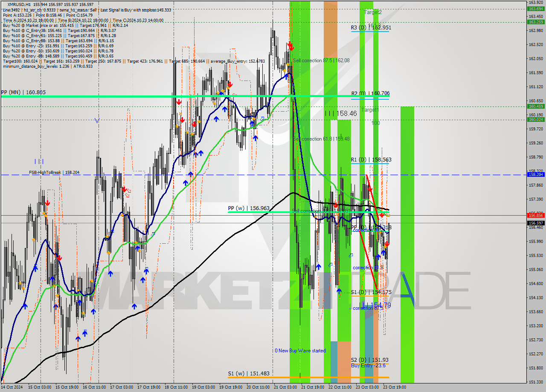Viewport: 546px width, 392px height.
Task: Select the Time A:2024.10.21 18:00:00 line
Action: pos(83,20)
